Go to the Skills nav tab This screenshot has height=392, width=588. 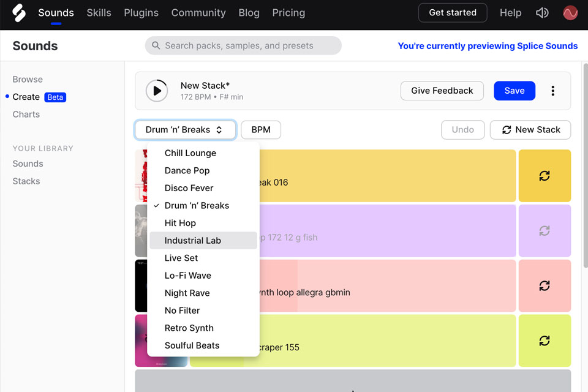pyautogui.click(x=99, y=13)
